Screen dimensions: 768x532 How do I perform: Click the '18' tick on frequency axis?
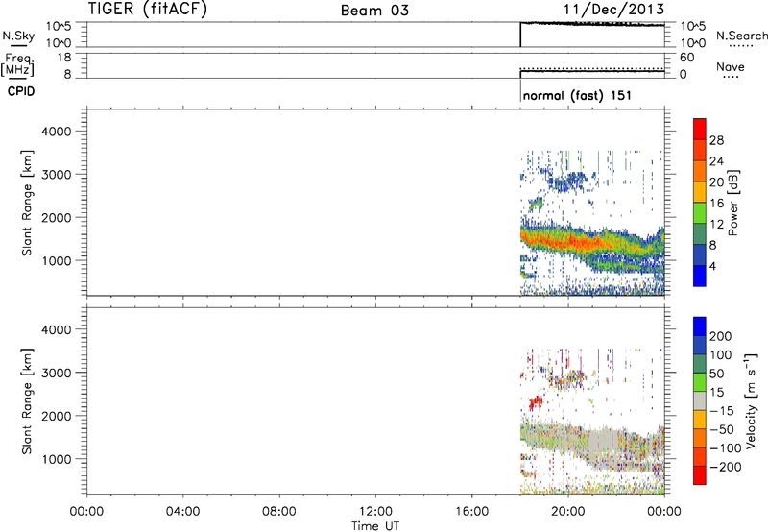coord(64,58)
